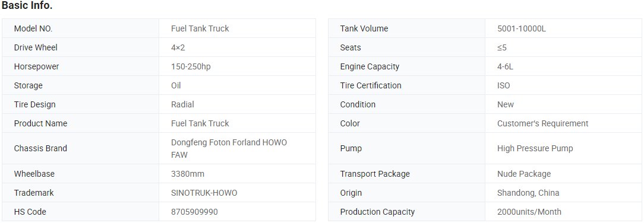Click the Shandong, China origin value
The image size is (644, 223).
coord(528,193)
